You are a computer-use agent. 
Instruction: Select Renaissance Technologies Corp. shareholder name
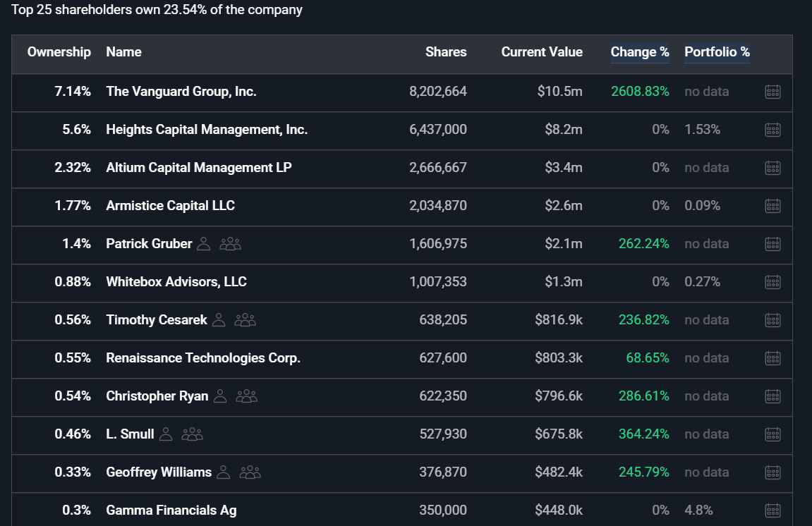[203, 358]
